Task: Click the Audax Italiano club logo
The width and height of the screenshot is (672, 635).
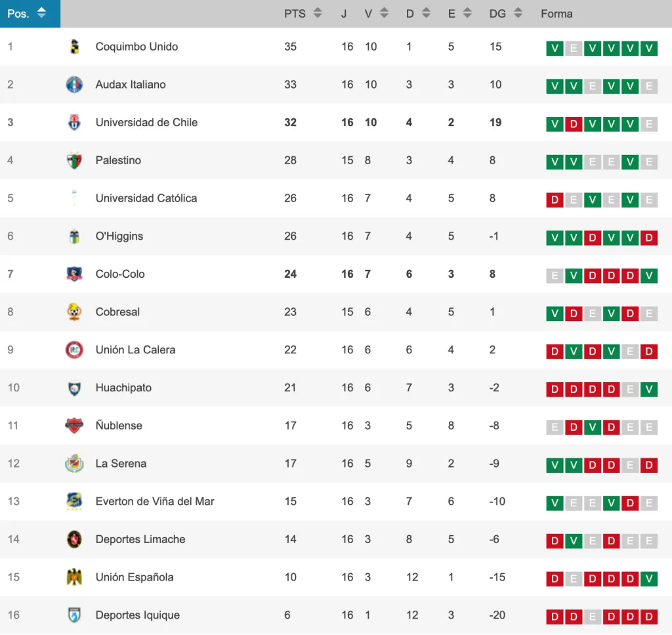Action: pos(74,85)
